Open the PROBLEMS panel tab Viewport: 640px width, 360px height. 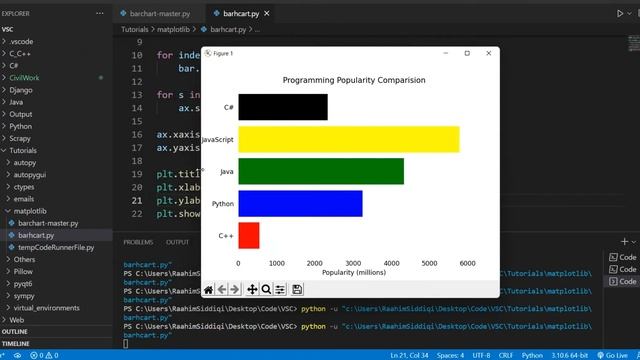(x=138, y=242)
